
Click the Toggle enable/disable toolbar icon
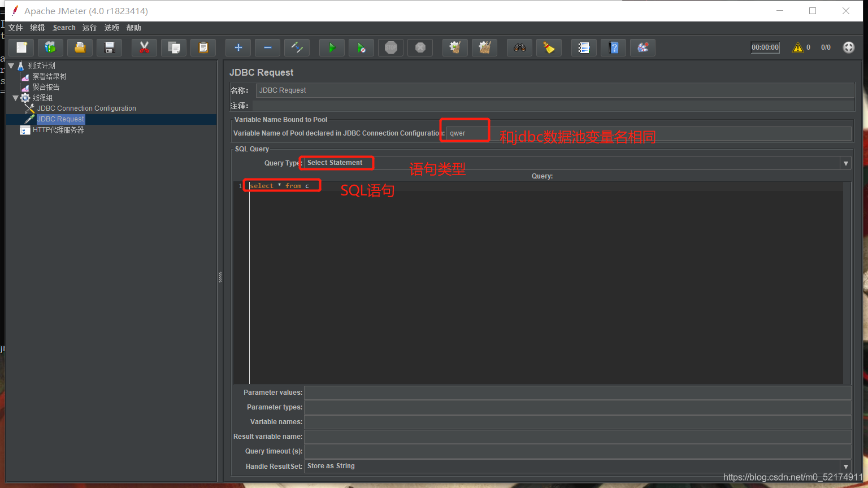[x=297, y=47]
